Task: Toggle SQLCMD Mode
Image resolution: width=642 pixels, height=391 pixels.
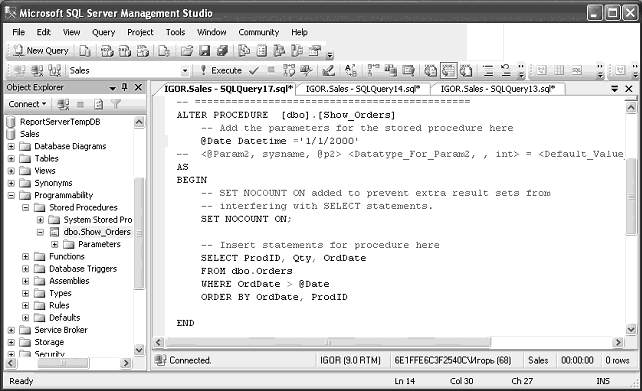Action: pyautogui.click(x=408, y=70)
